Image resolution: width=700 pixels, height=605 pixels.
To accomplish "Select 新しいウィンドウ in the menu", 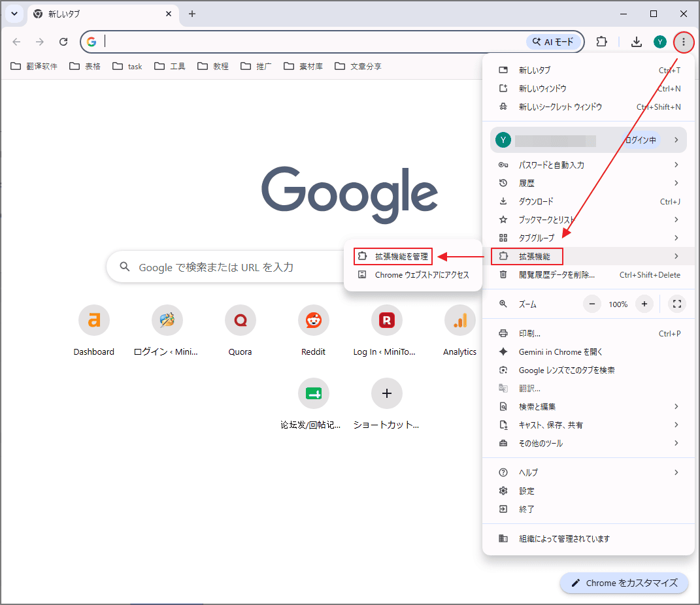I will coord(589,88).
